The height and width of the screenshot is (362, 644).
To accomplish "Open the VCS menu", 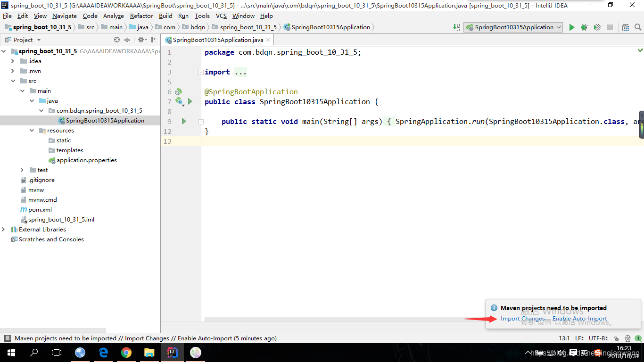I will point(221,16).
